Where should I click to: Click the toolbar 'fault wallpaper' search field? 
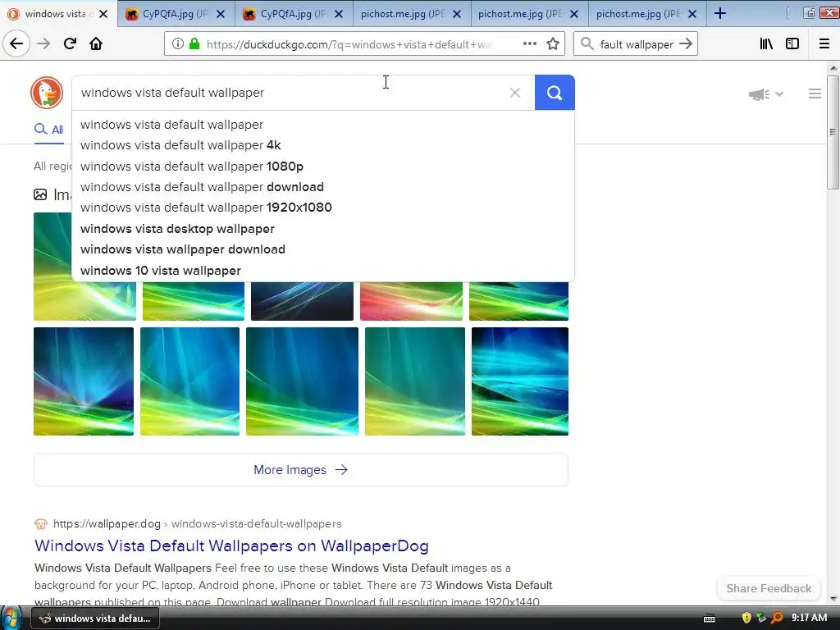pos(636,44)
